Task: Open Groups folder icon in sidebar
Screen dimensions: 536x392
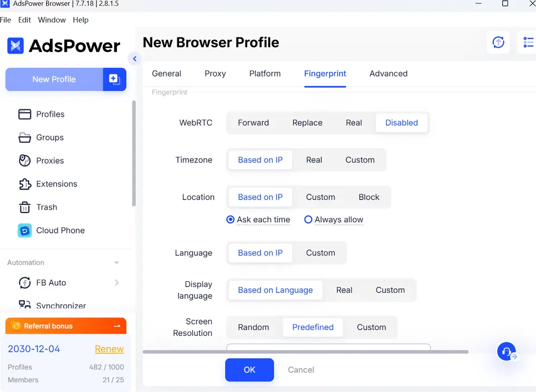Action: 25,138
